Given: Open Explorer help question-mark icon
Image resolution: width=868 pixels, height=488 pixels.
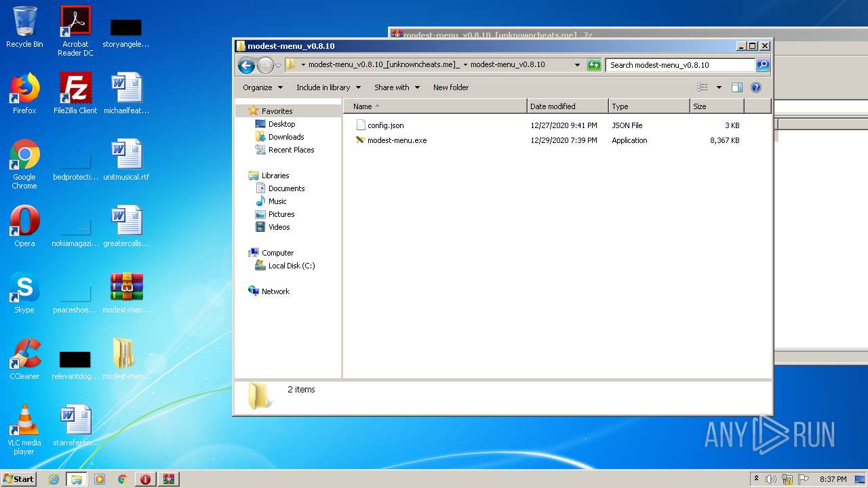Looking at the screenshot, I should pos(756,87).
